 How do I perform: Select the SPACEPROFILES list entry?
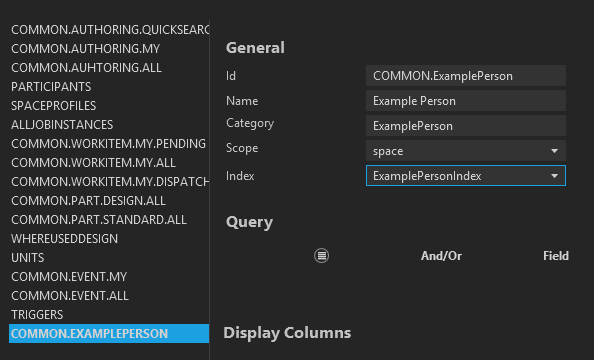click(x=109, y=105)
